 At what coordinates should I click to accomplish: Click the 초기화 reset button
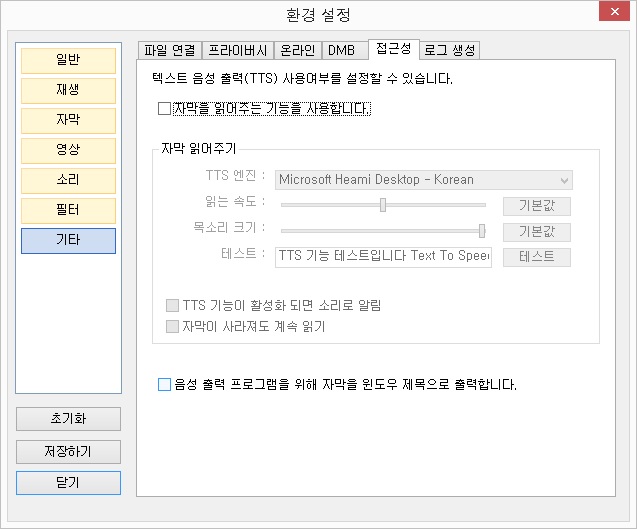pyautogui.click(x=68, y=419)
